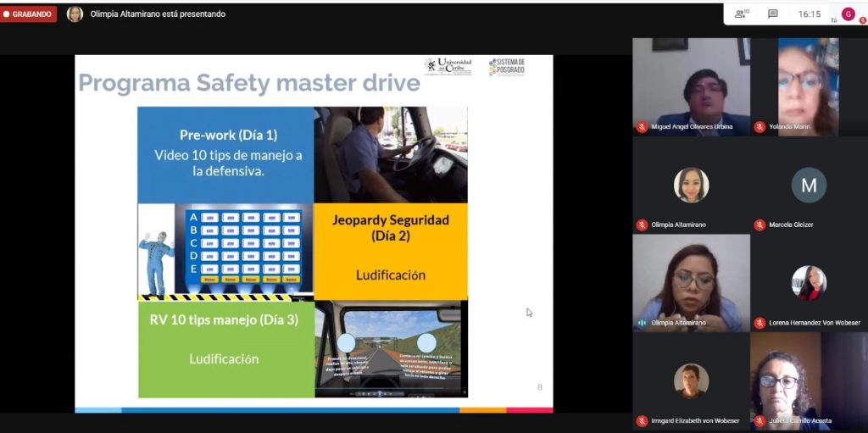The image size is (868, 433).
Task: Open the participants list icon
Action: point(741,14)
